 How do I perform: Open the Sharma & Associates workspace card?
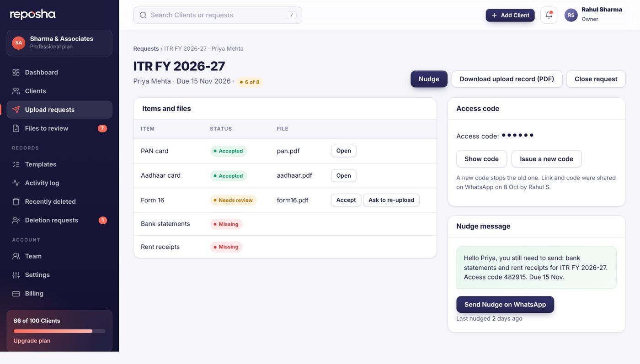59,43
